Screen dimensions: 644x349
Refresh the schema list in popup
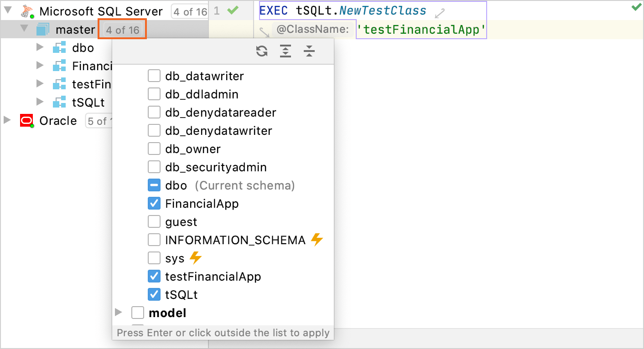tap(262, 51)
